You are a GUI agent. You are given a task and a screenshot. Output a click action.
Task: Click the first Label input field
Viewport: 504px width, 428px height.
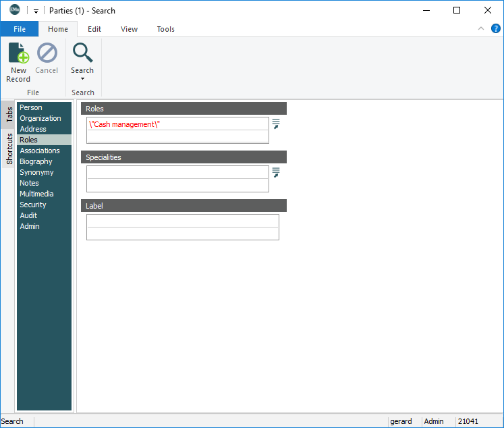click(182, 221)
